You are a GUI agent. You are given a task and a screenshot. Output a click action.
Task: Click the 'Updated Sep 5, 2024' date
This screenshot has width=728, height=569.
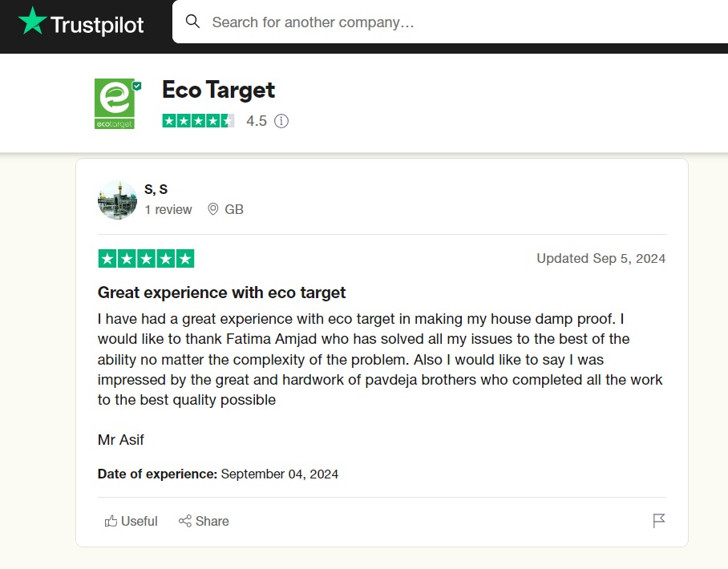601,258
